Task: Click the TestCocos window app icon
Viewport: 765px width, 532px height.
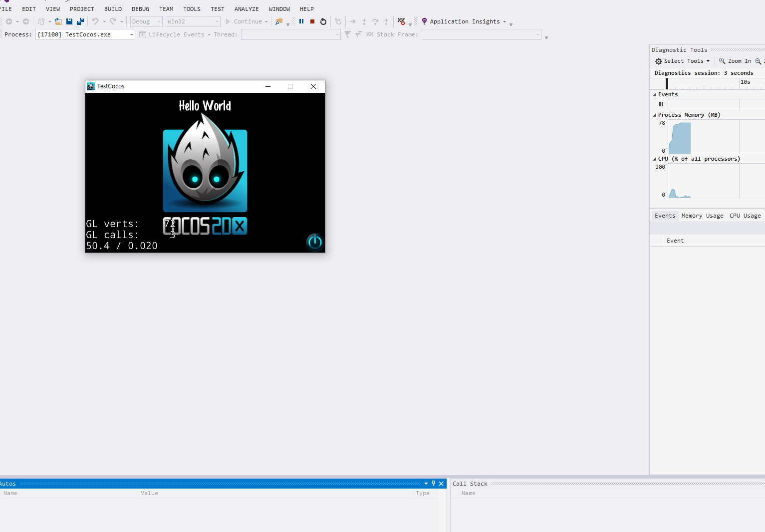Action: tap(91, 86)
